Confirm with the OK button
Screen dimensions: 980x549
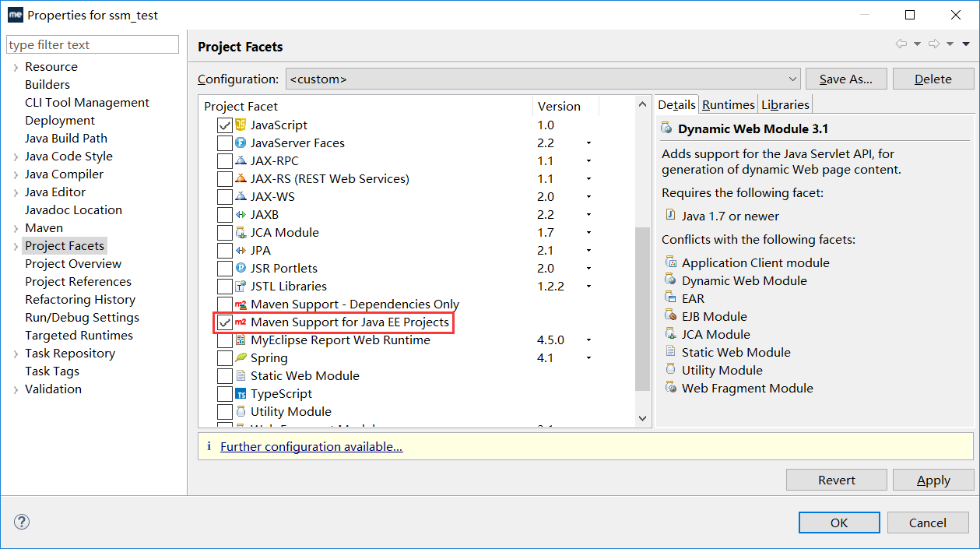(x=839, y=523)
